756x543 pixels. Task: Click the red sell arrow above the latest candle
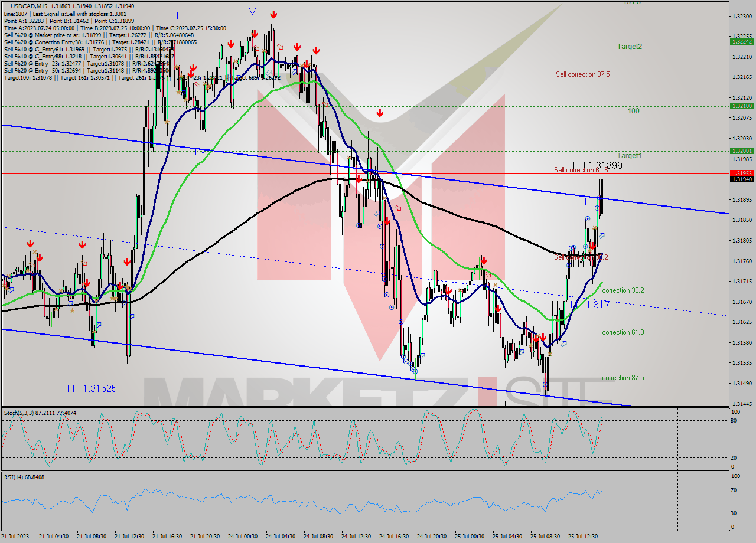coord(592,246)
